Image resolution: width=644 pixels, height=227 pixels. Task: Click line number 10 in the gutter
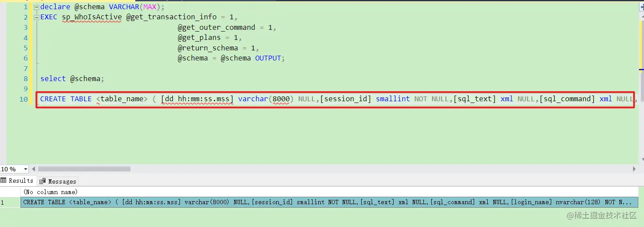click(24, 99)
